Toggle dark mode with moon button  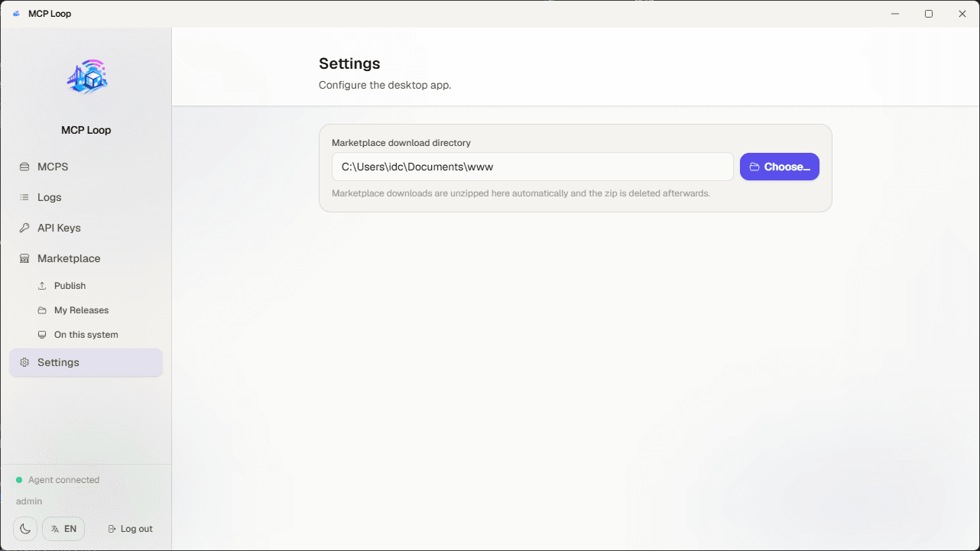pos(25,529)
